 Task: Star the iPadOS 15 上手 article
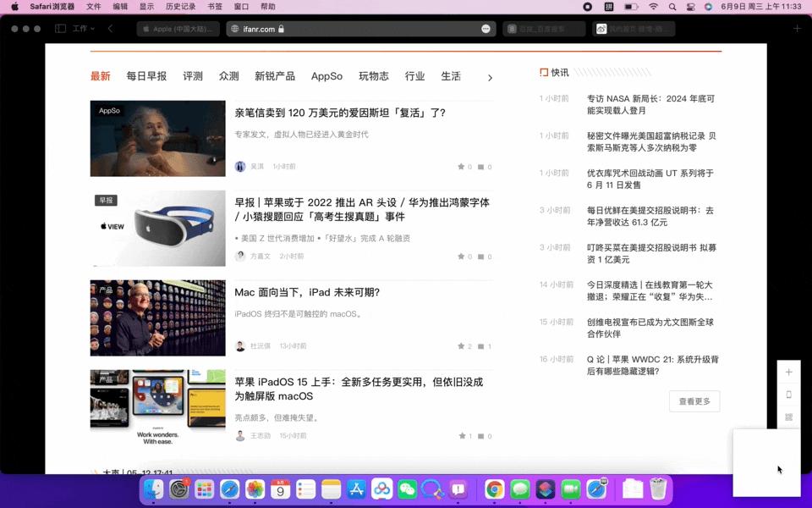pyautogui.click(x=463, y=435)
